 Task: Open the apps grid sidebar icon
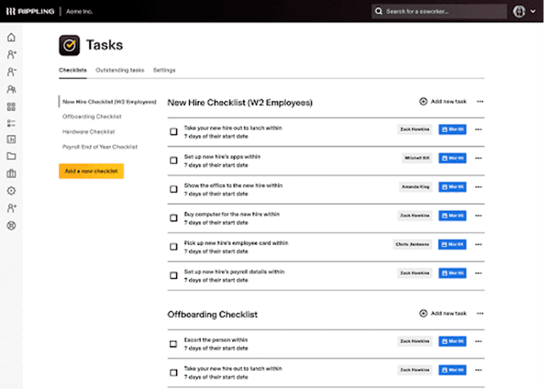[x=11, y=106]
